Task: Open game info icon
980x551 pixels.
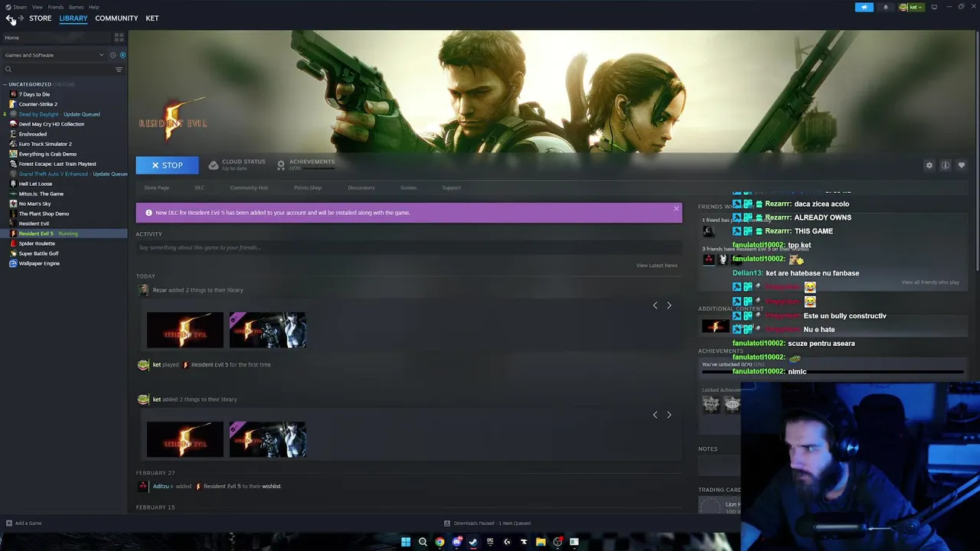Action: 946,165
